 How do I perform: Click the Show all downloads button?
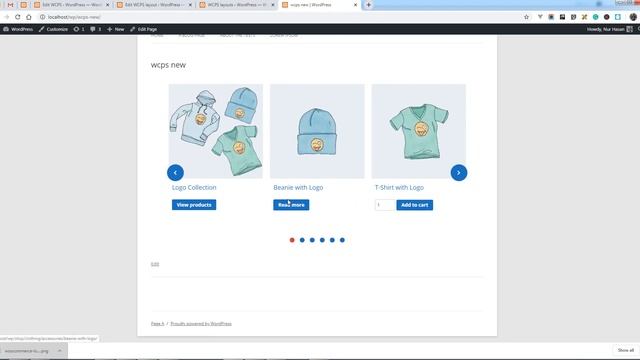(625, 350)
